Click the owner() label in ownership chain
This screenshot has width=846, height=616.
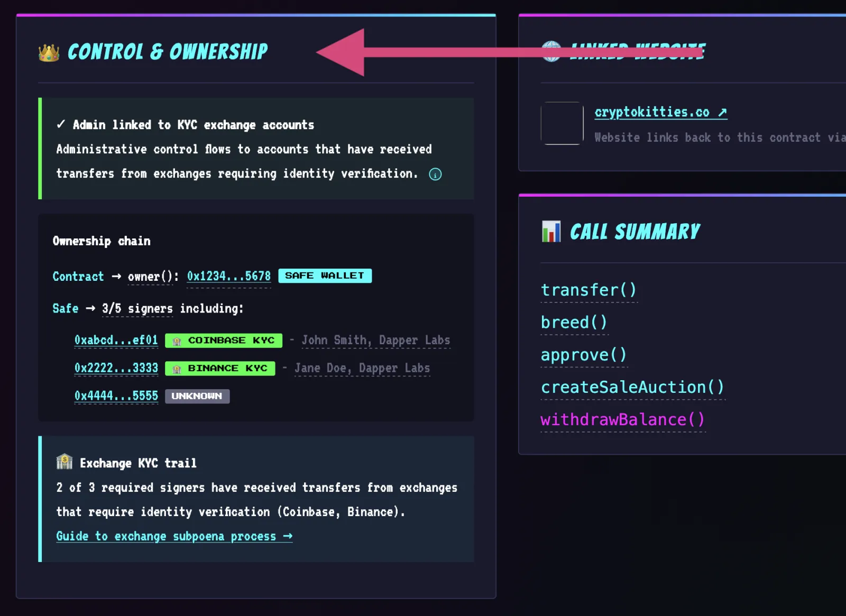click(x=150, y=277)
